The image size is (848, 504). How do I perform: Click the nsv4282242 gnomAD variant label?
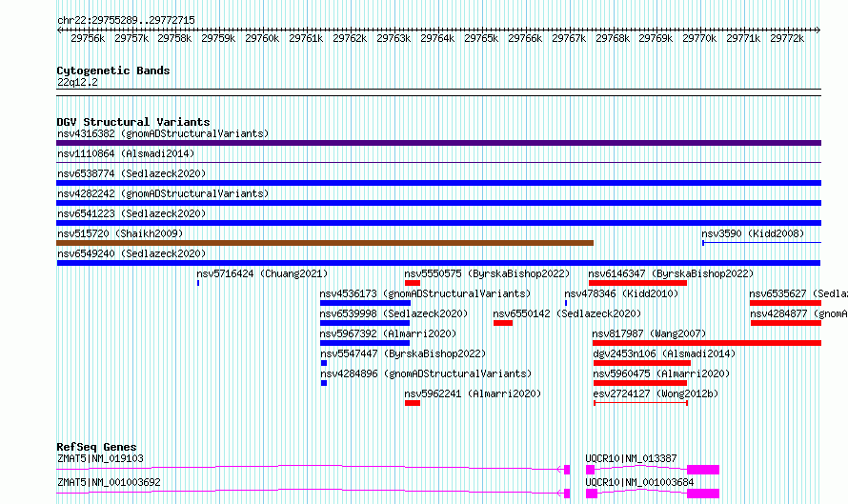(x=163, y=193)
